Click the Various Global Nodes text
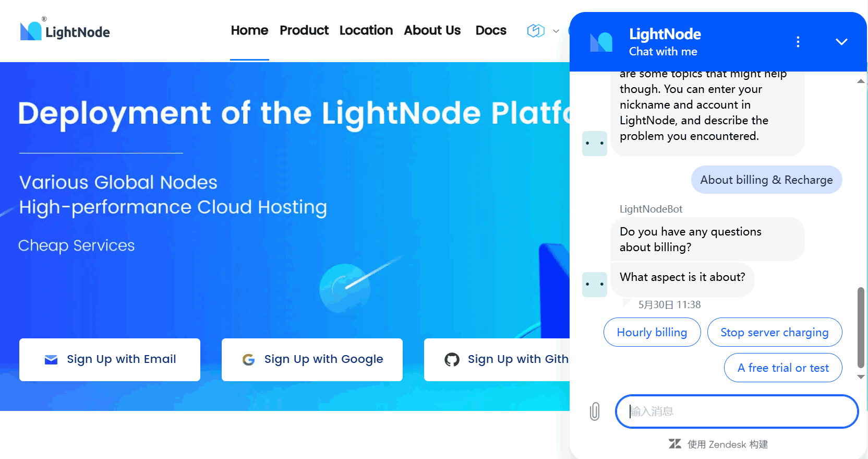868x459 pixels. pos(118,182)
